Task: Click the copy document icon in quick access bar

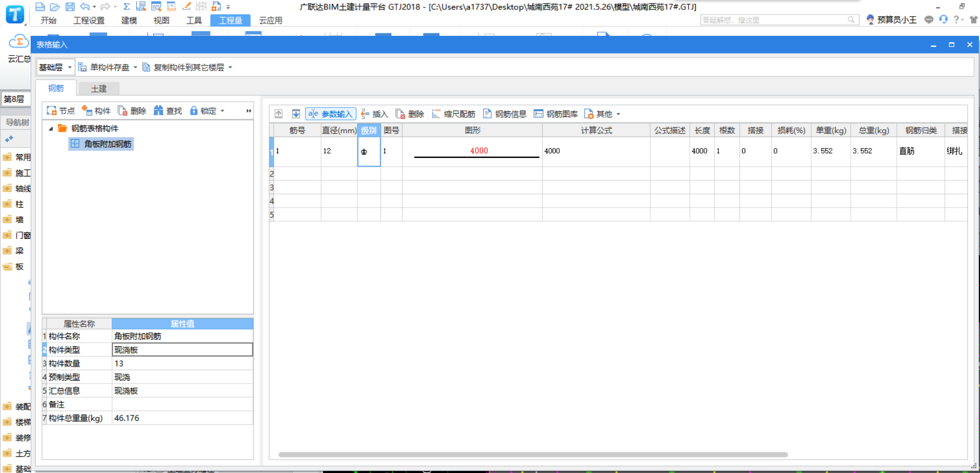Action: click(217, 7)
